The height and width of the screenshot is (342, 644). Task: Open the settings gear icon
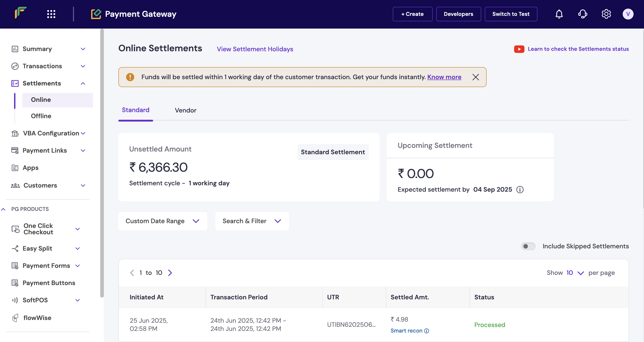click(x=606, y=14)
